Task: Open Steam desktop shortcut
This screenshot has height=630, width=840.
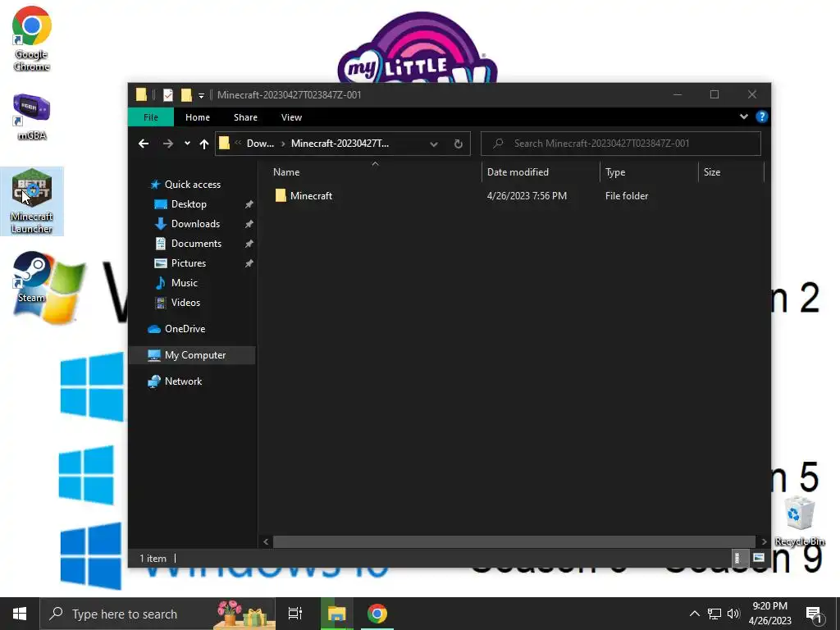Action: click(x=32, y=277)
